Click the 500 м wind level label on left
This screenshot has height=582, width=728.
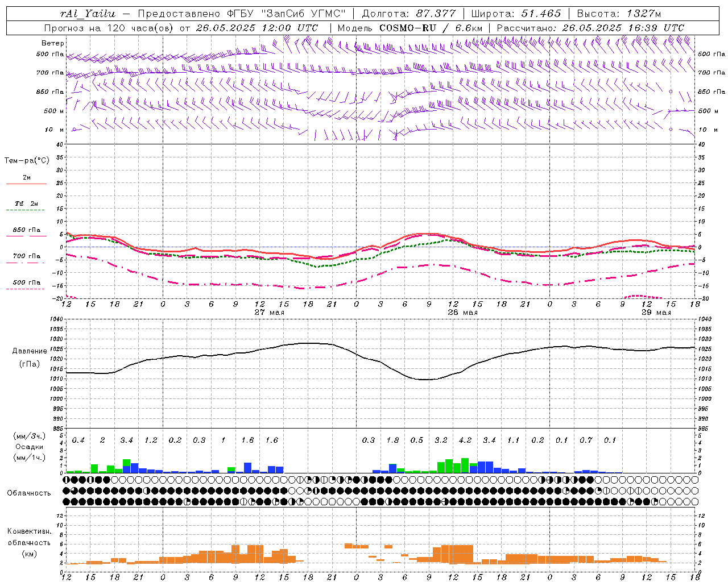(x=54, y=111)
